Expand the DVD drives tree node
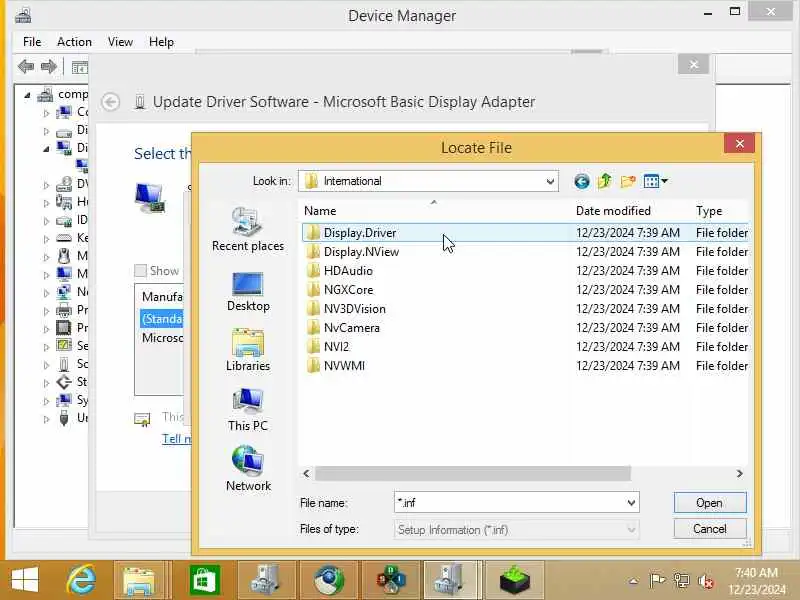The height and width of the screenshot is (600, 800). [46, 185]
